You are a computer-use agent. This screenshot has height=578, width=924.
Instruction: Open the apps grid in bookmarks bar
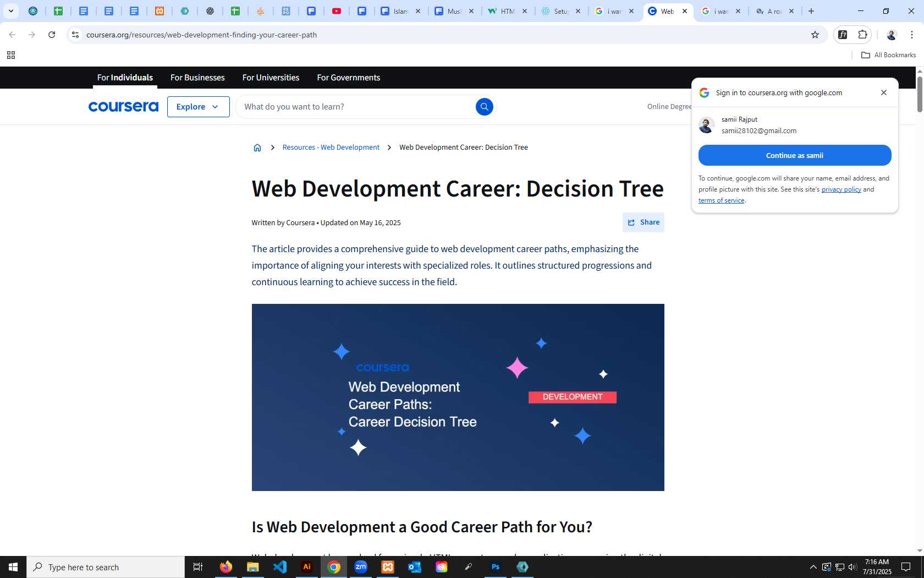10,55
